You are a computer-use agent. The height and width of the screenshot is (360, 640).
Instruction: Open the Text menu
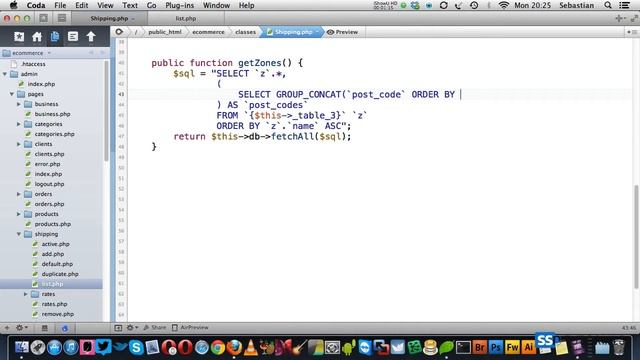130,5
